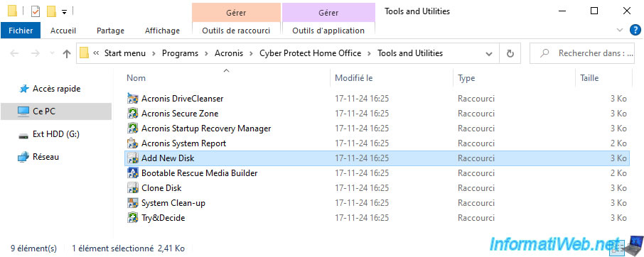The height and width of the screenshot is (257, 644).
Task: Click the Add New Disk shortcut icon
Action: tap(132, 158)
